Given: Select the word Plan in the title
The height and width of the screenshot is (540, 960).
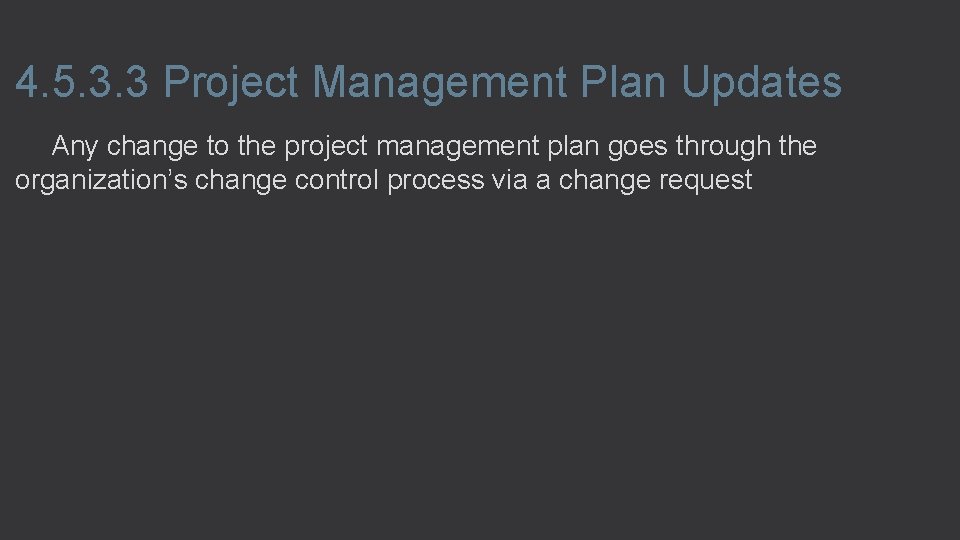Looking at the screenshot, I should click(623, 81).
